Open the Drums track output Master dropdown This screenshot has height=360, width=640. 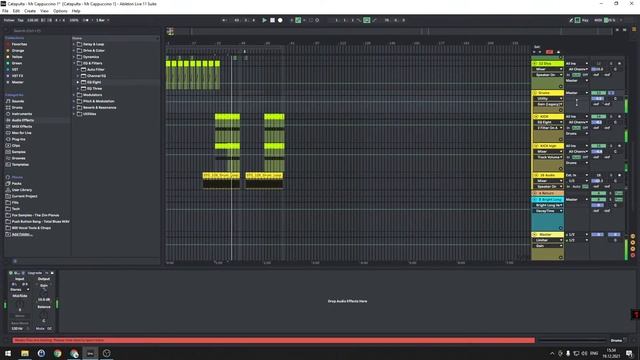click(x=577, y=93)
